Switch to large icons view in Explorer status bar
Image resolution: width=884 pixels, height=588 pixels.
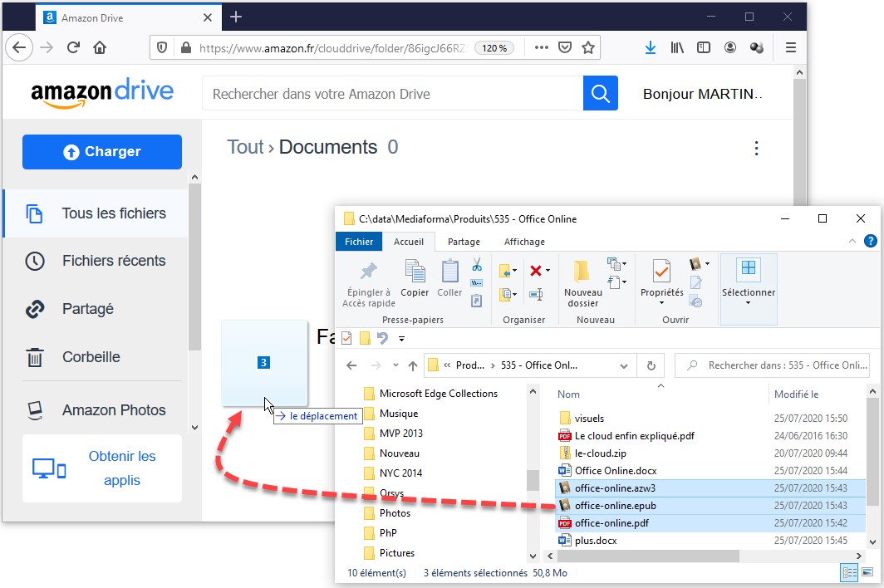point(867,572)
